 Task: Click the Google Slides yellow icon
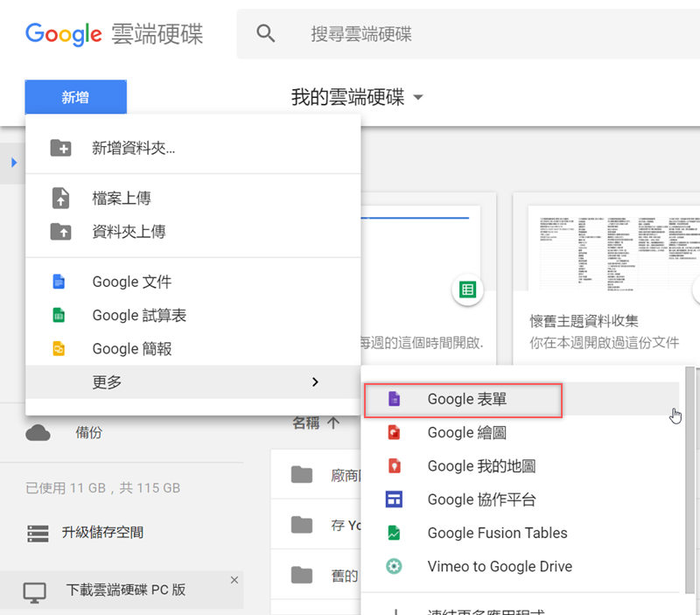pos(59,348)
